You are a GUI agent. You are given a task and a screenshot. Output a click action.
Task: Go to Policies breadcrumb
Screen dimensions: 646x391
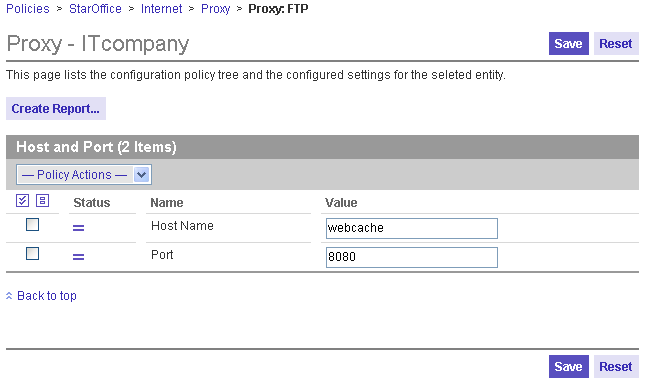[x=28, y=9]
